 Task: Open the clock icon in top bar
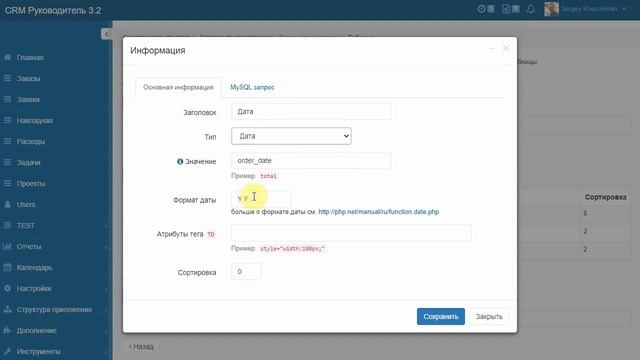[x=482, y=9]
